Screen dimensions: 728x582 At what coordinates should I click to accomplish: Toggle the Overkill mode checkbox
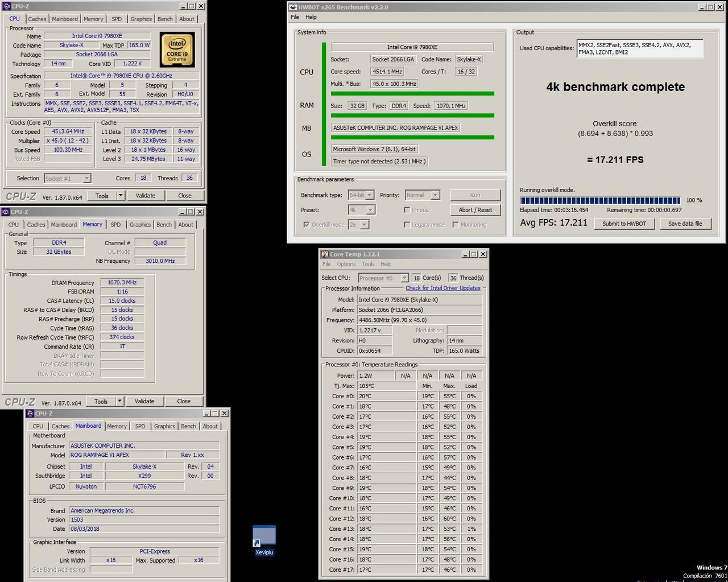(307, 225)
